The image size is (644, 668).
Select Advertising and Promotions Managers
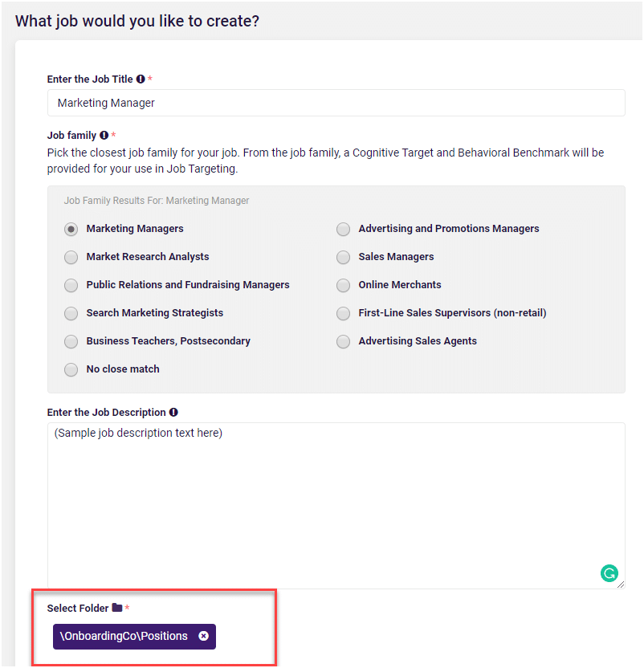(343, 229)
